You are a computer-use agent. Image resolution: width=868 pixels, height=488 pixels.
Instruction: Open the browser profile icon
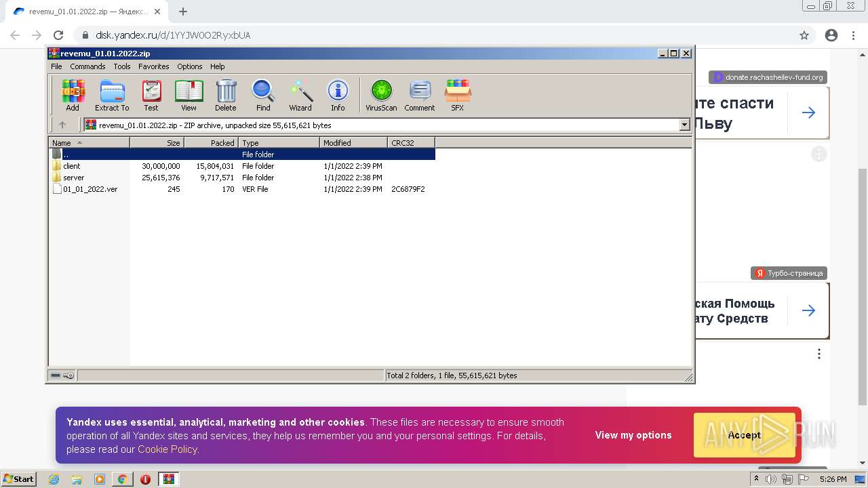tap(831, 35)
